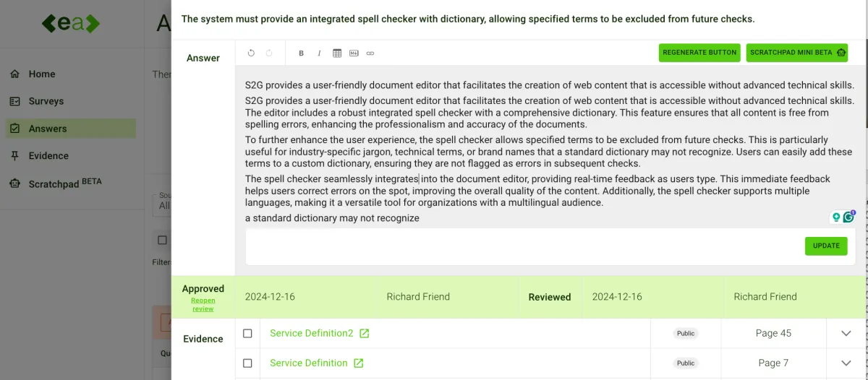Image resolution: width=868 pixels, height=380 pixels.
Task: Open Scratchpad BETA in the sidebar
Action: pyautogui.click(x=56, y=183)
